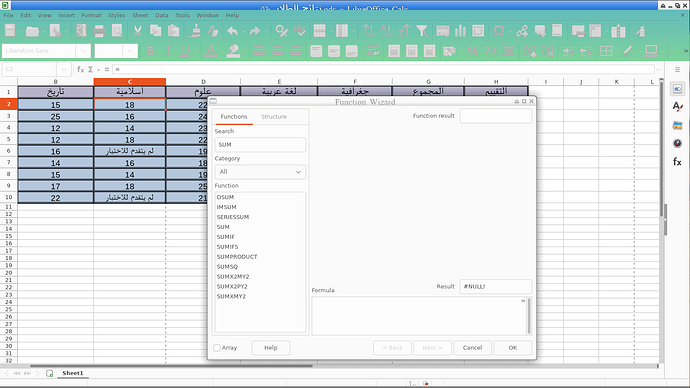690x388 pixels.
Task: Click the Bold B icon
Action: coord(150,51)
